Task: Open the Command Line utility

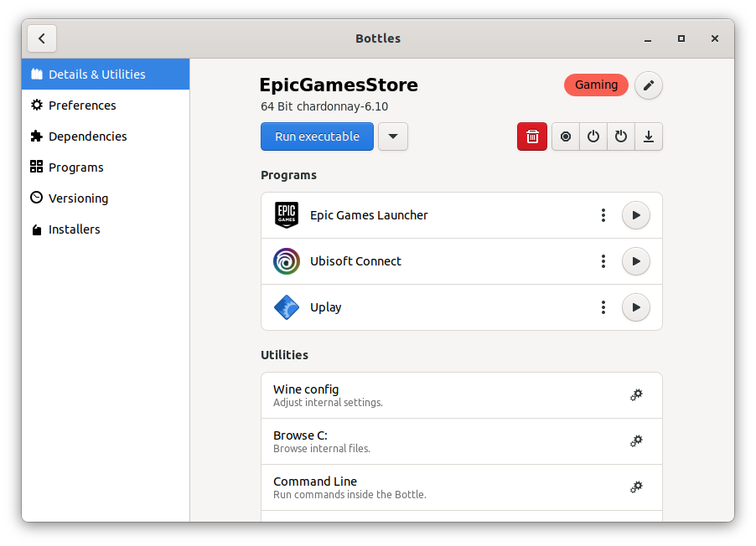Action: (636, 487)
